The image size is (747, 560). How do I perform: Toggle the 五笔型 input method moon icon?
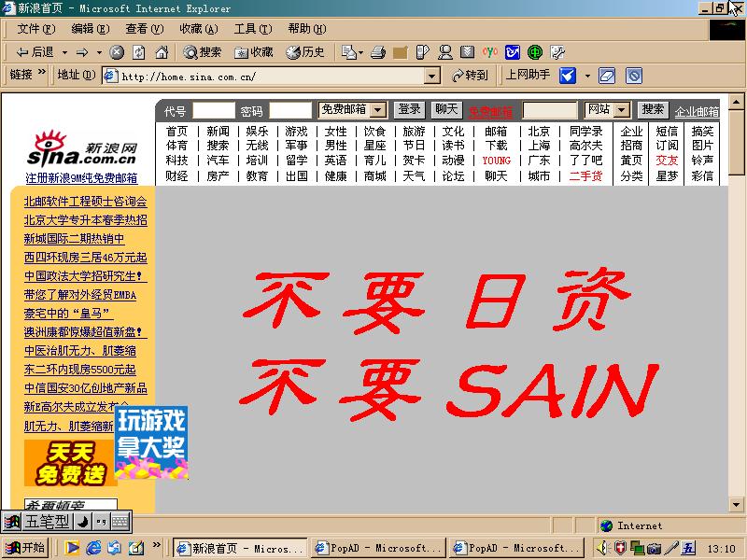coord(83,522)
